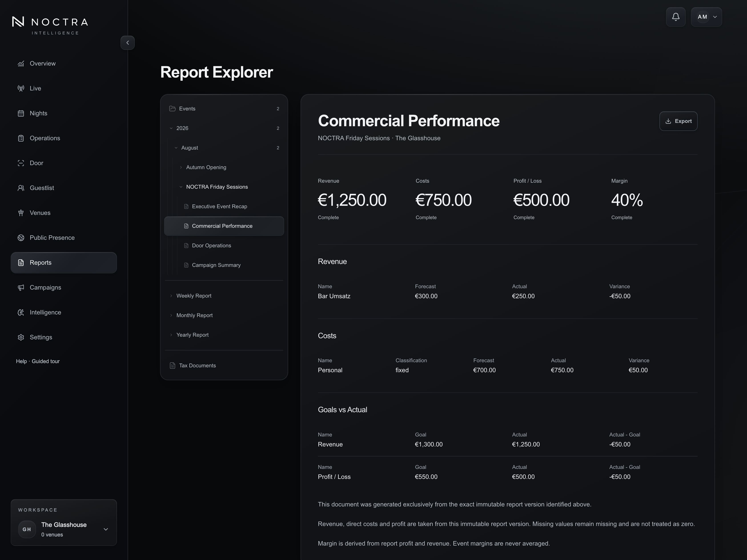Select the Campaign Summary report
This screenshot has height=560, width=747.
click(x=224, y=265)
